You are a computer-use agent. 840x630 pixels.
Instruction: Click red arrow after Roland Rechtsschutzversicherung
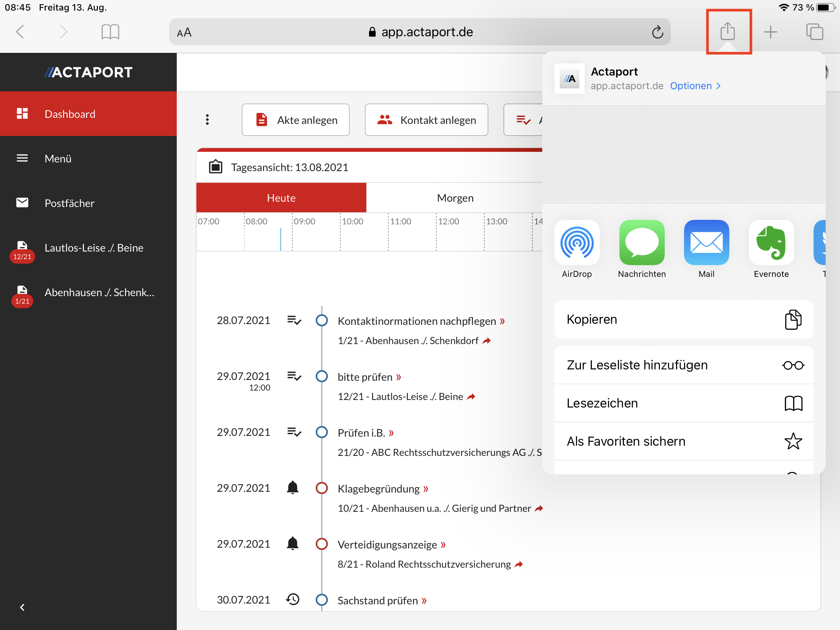[x=519, y=564]
